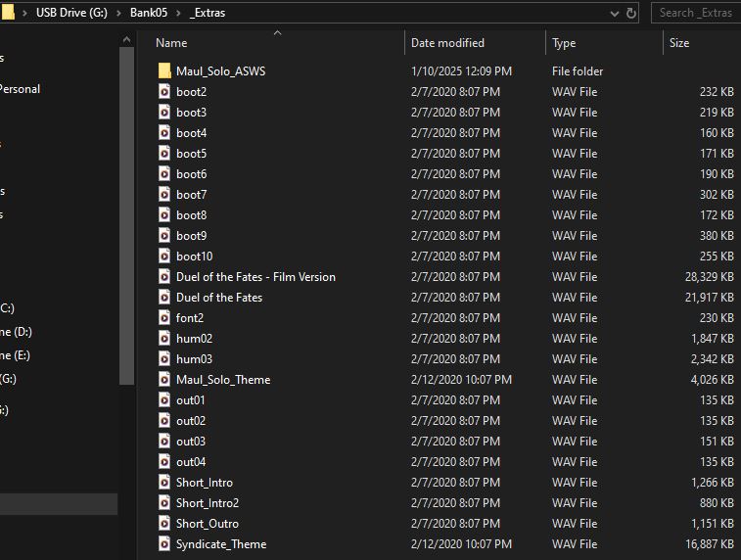741x560 pixels.
Task: Expand the chevron after USB Drive (G:)
Action: [119, 13]
